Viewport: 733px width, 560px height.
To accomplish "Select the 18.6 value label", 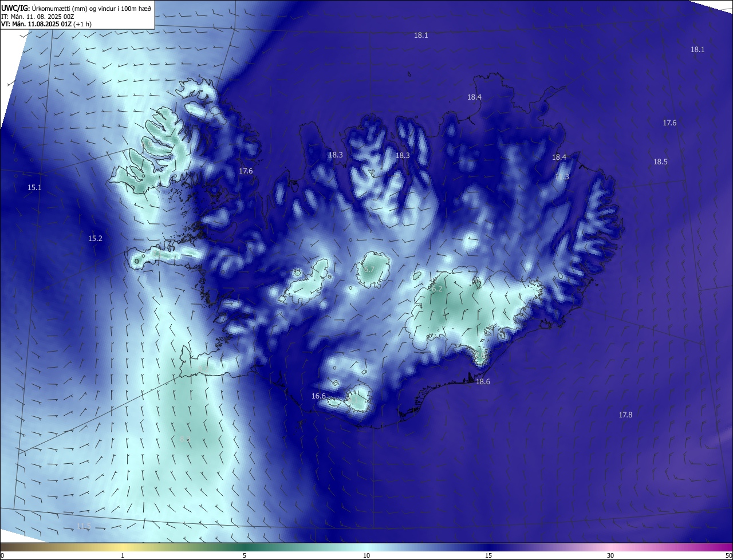I will (483, 382).
